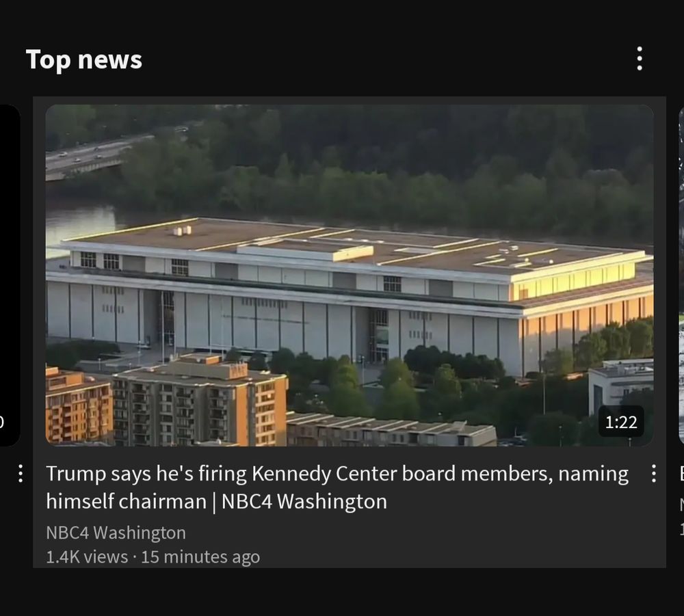The width and height of the screenshot is (684, 616).
Task: Open the next video thumbnail at right edge
Action: (x=681, y=275)
